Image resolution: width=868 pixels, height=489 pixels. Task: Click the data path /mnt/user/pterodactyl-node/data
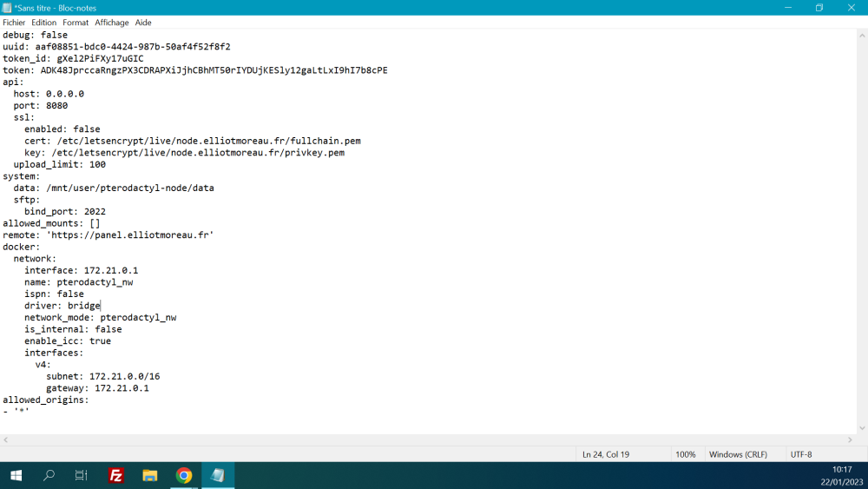click(x=130, y=188)
